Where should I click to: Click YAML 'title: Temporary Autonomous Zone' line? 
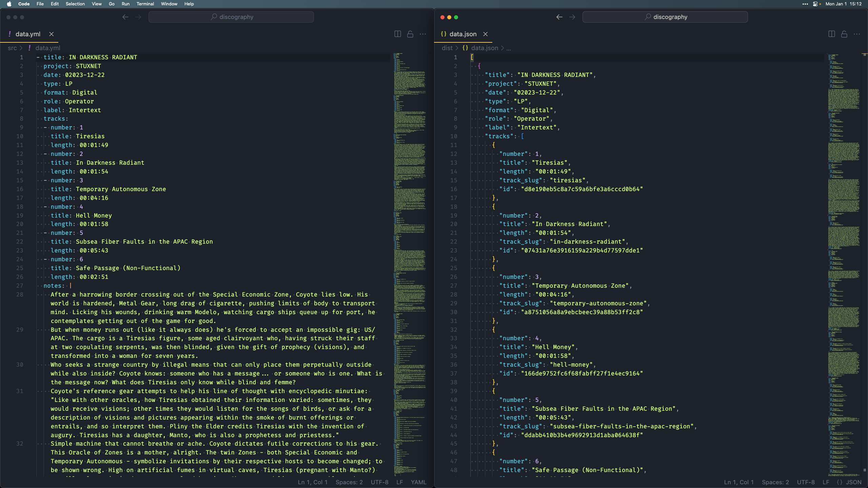click(108, 189)
